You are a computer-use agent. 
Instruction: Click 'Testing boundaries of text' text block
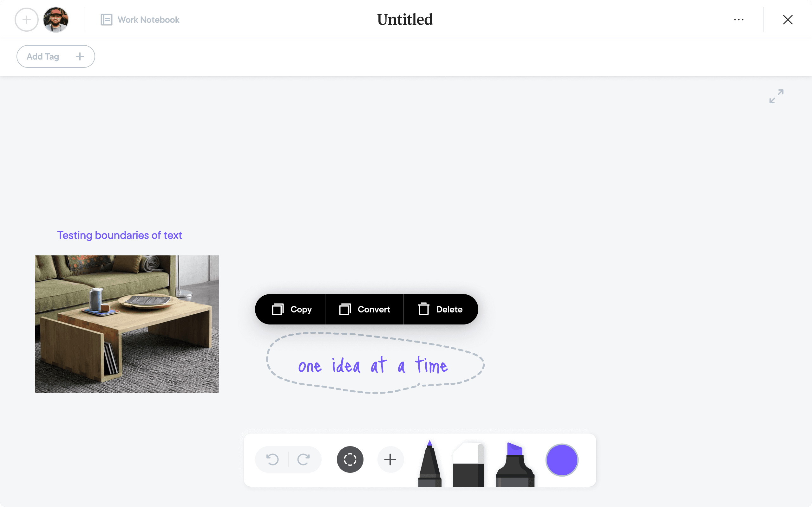120,235
